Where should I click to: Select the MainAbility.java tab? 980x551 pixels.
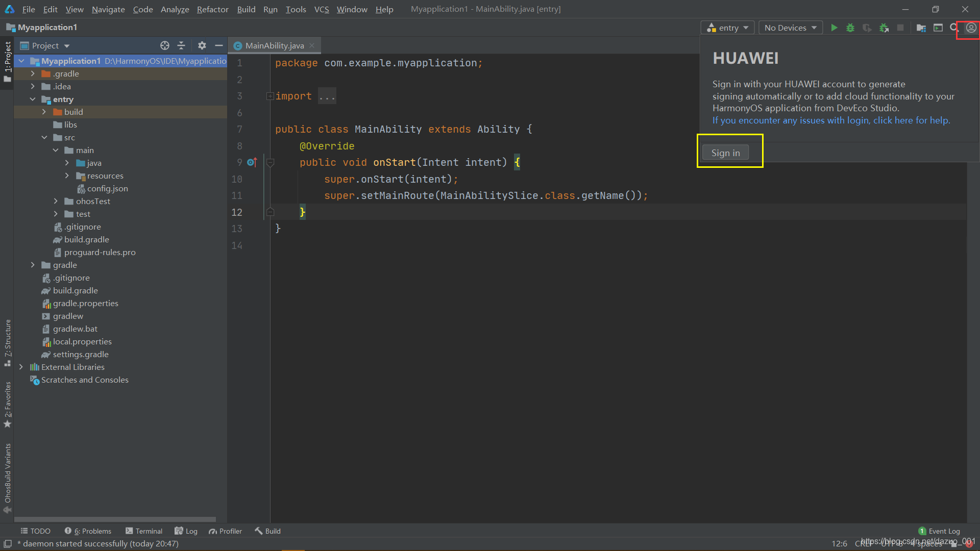pyautogui.click(x=274, y=45)
